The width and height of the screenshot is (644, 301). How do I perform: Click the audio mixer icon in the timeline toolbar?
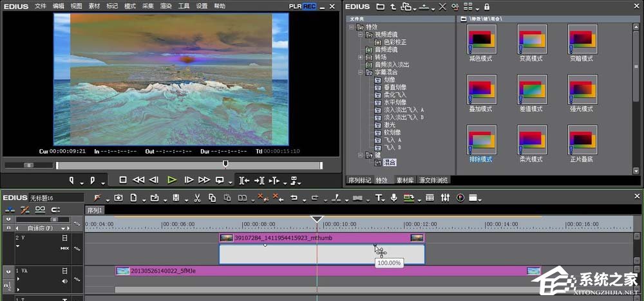click(x=444, y=197)
